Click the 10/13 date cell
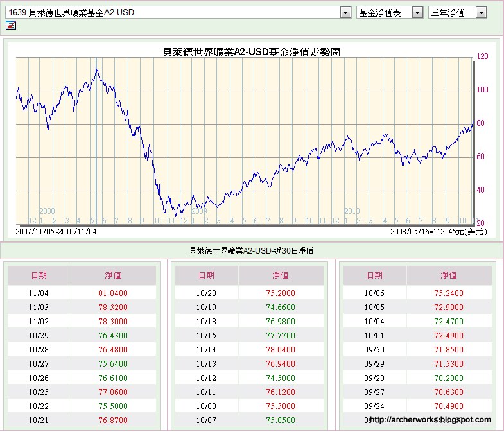Screen dimensions: 504x434 point(206,364)
